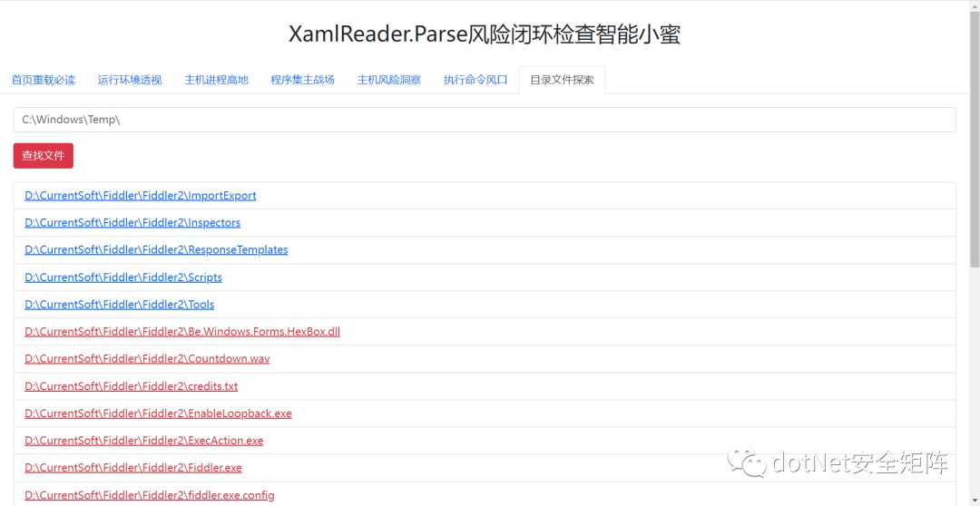
Task: Browse the Fiddler2\ResponseTemplates folder link
Action: coord(156,250)
